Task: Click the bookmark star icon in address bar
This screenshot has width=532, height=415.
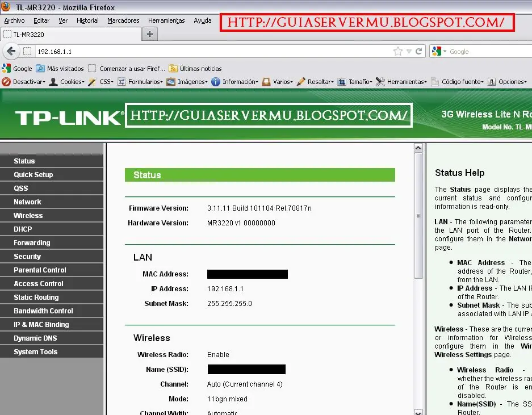Action: (x=397, y=51)
